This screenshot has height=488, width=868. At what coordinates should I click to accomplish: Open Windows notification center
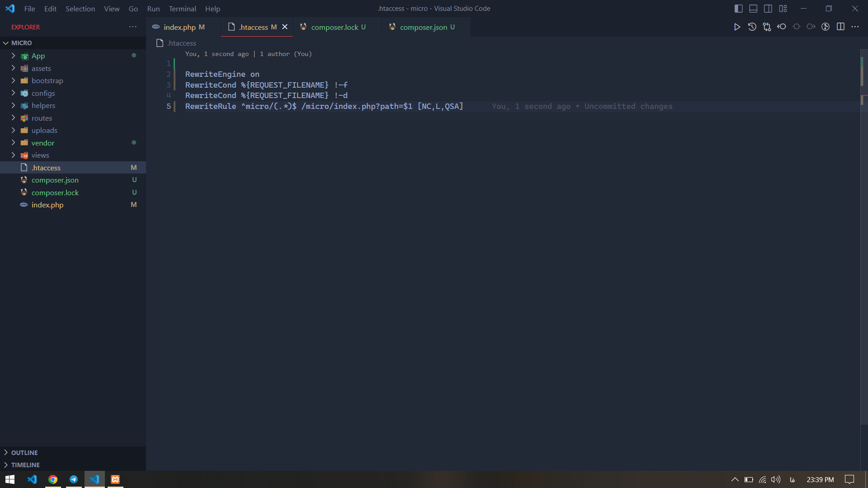pyautogui.click(x=849, y=479)
